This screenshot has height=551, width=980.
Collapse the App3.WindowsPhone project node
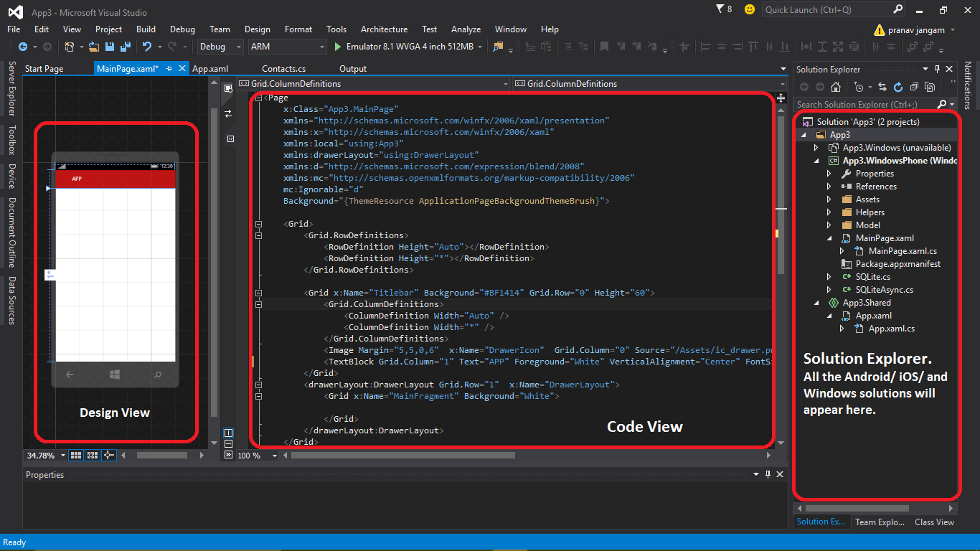pyautogui.click(x=816, y=161)
